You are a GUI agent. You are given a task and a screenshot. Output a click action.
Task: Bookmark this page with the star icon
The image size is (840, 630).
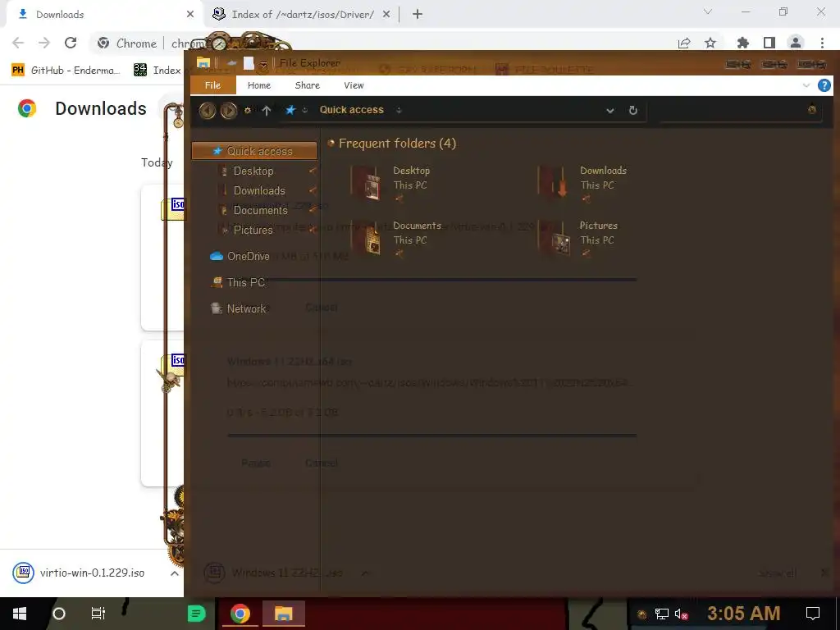click(x=710, y=43)
